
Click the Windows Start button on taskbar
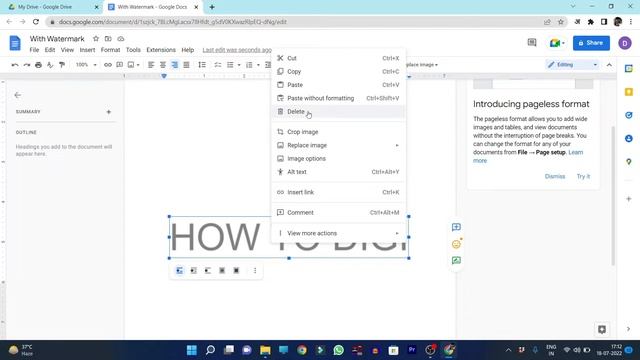point(191,350)
